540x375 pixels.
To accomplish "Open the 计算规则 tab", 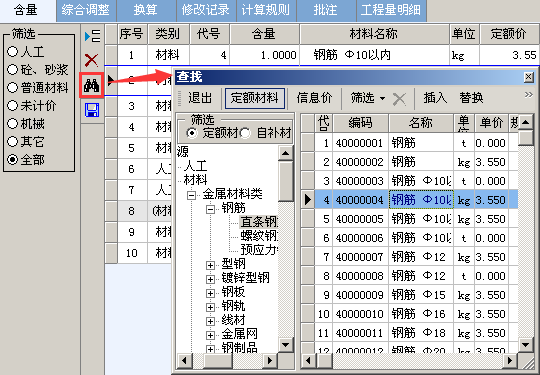I will (x=266, y=10).
